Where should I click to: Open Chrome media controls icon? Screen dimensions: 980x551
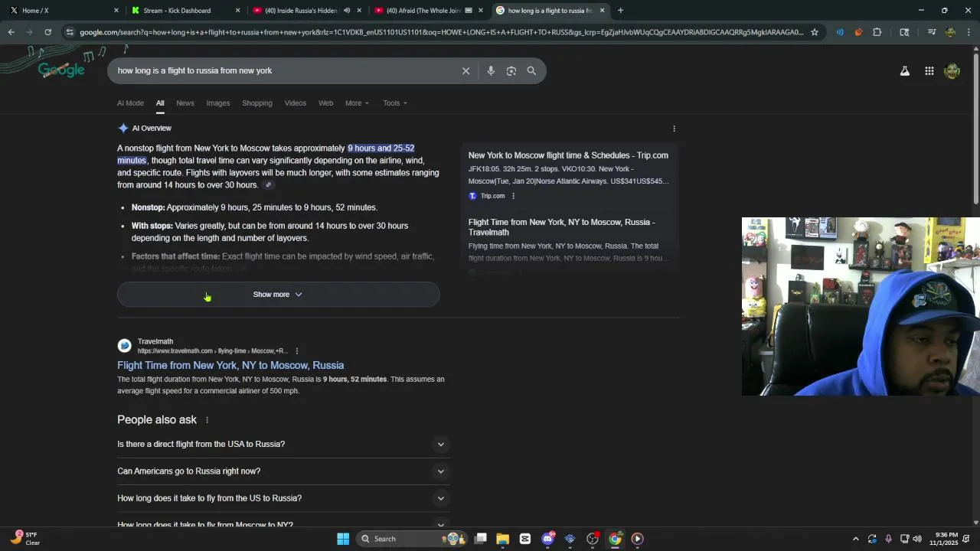coord(932,32)
